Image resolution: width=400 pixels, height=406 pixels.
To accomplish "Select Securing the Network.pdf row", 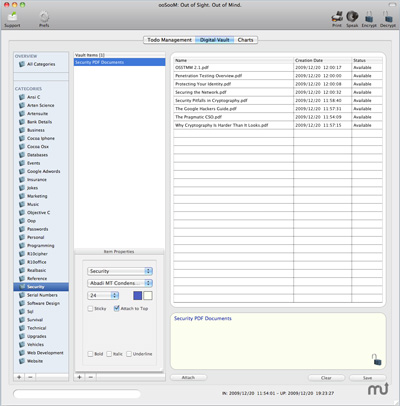I will [278, 92].
